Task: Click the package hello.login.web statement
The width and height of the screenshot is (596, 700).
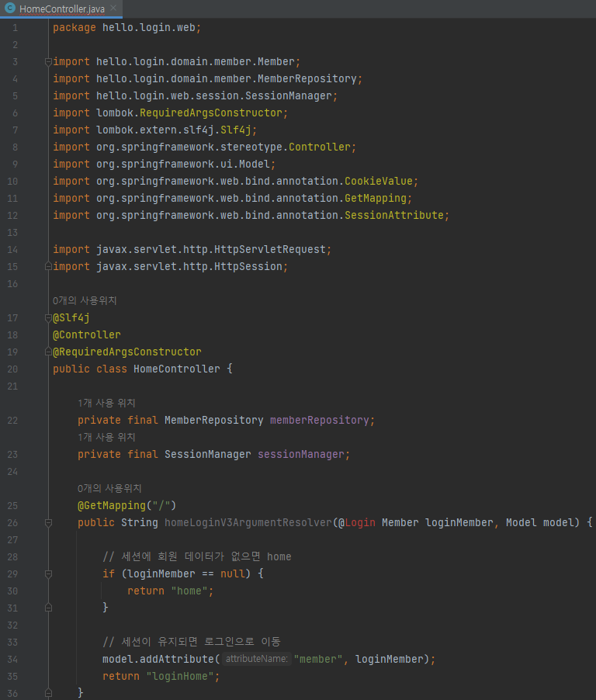Action: coord(126,28)
